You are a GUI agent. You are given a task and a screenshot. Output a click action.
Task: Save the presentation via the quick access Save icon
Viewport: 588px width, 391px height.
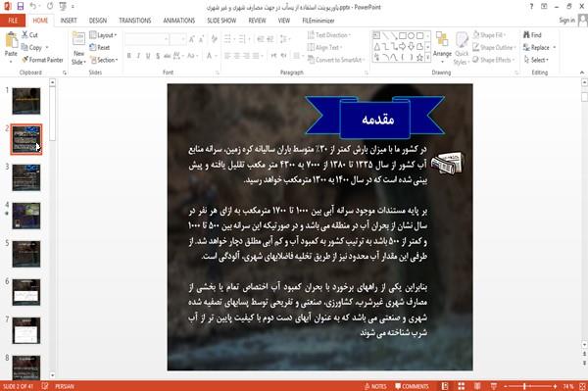(x=21, y=7)
